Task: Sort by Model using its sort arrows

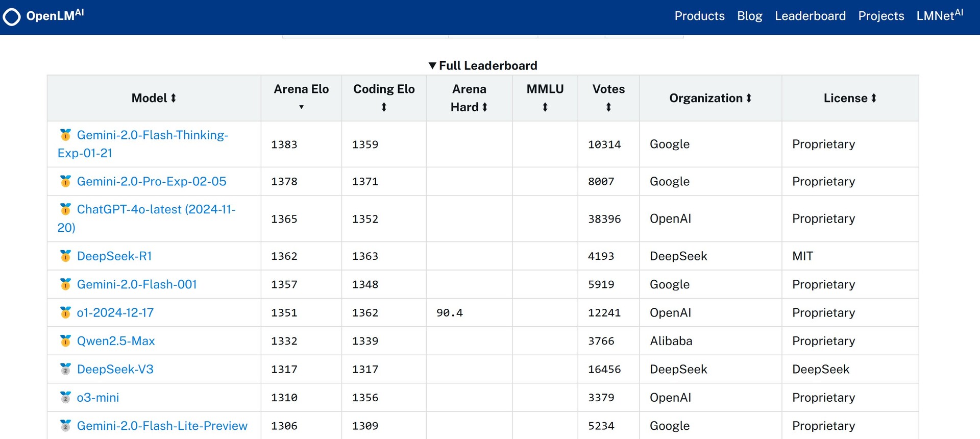Action: click(174, 98)
